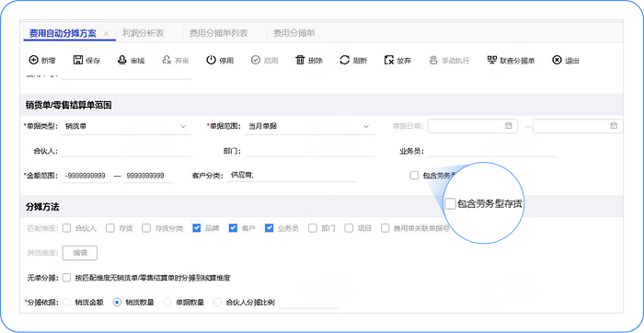The height and width of the screenshot is (333, 644).
Task: Switch to the 利润分析表 tab
Action: click(143, 33)
